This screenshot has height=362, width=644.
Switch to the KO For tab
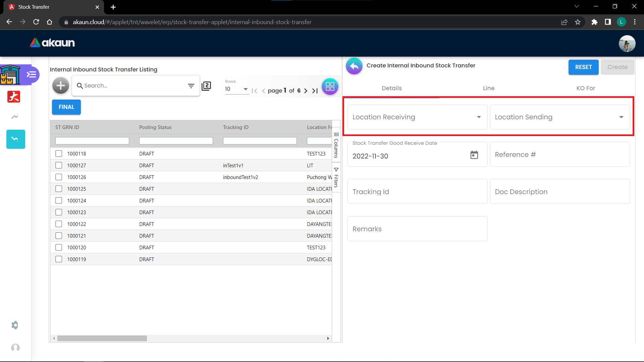585,88
